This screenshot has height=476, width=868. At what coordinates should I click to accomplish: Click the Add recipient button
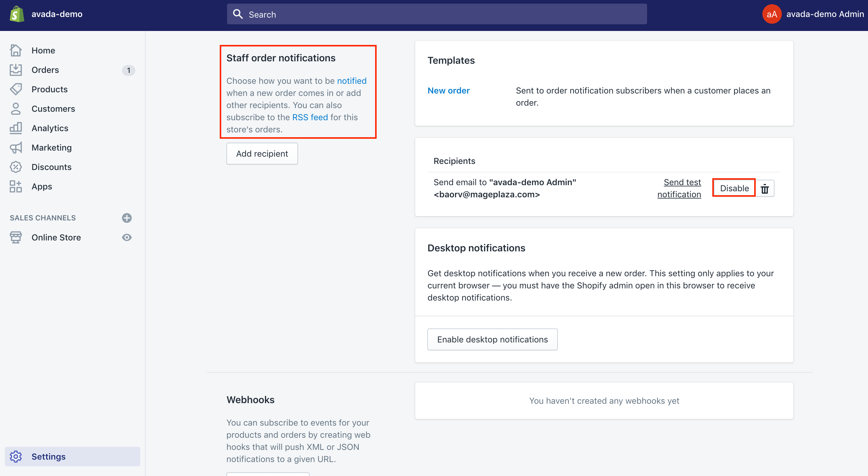click(x=261, y=153)
